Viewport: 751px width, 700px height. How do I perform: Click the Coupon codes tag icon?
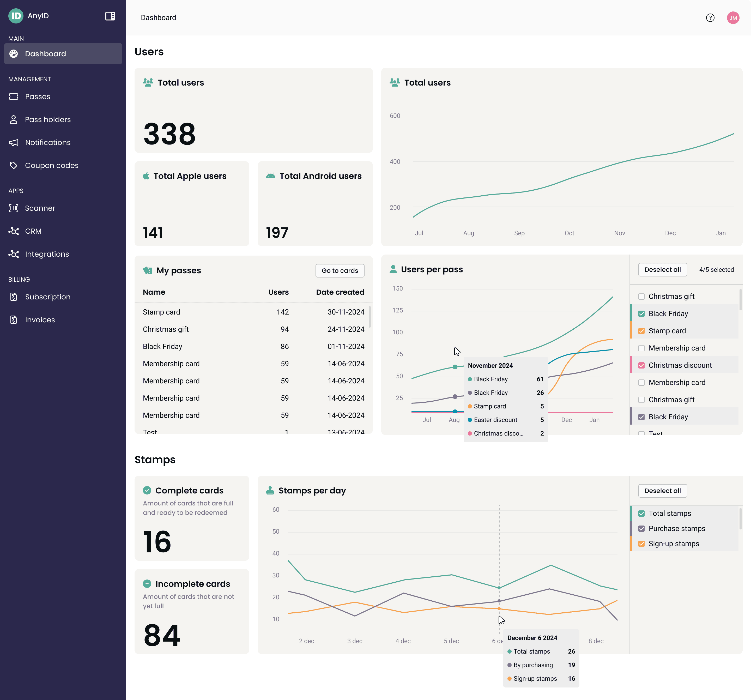14,165
